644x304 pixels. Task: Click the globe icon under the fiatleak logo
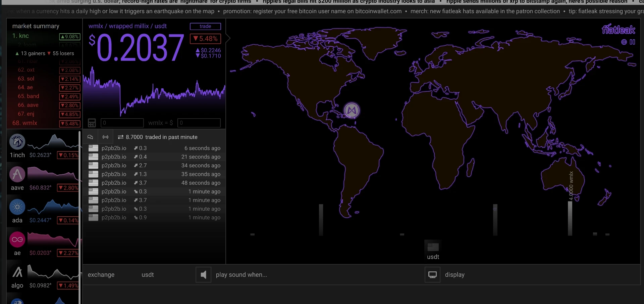tap(624, 42)
